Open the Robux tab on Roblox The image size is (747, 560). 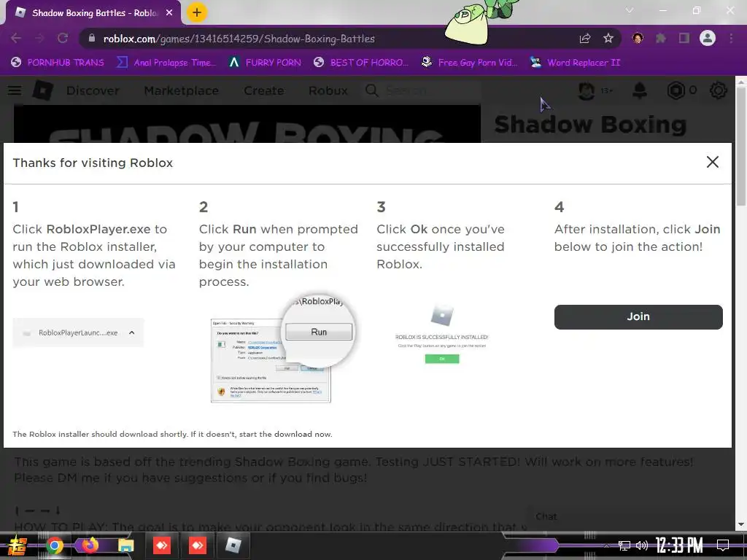pos(328,90)
